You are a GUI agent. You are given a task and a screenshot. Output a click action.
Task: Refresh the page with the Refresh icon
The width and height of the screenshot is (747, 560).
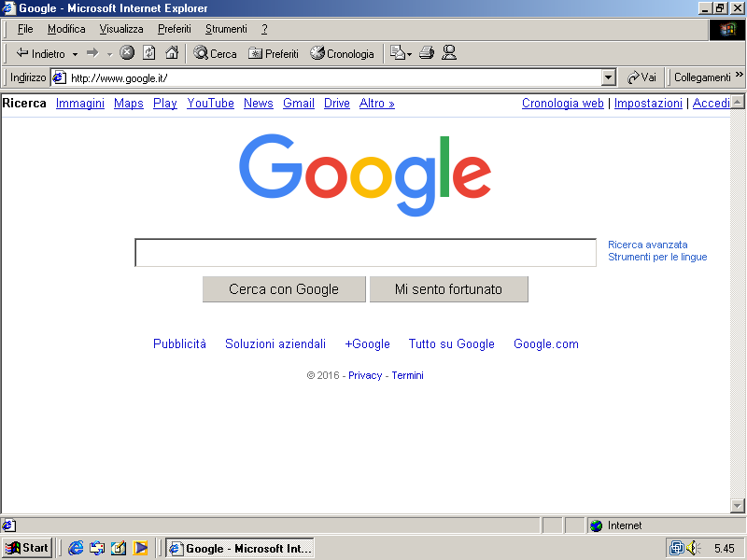(x=149, y=53)
